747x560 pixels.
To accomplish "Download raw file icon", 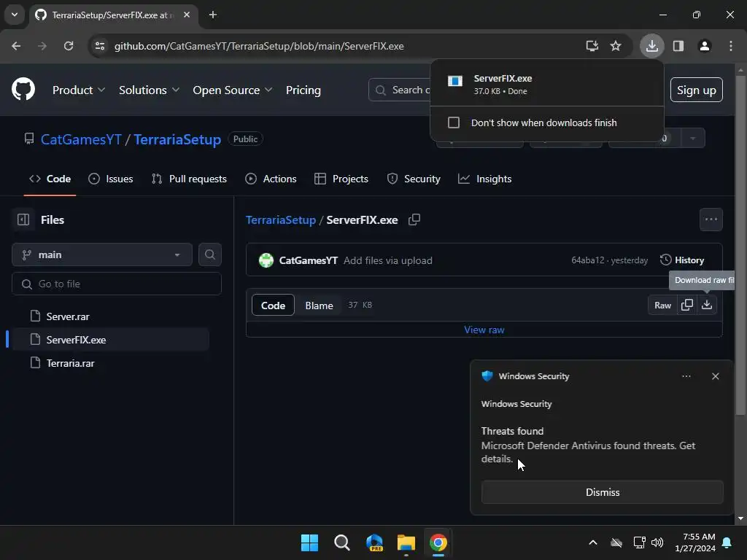I will coord(707,306).
